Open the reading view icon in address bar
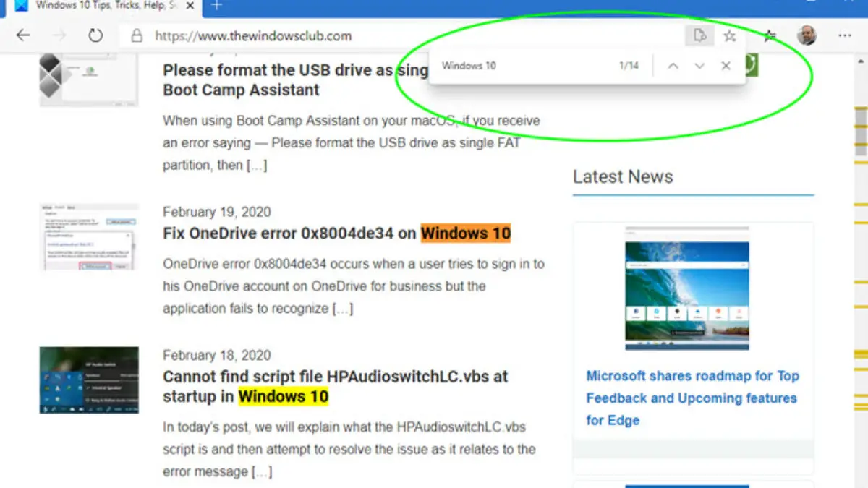The height and width of the screenshot is (488, 868). coord(699,35)
